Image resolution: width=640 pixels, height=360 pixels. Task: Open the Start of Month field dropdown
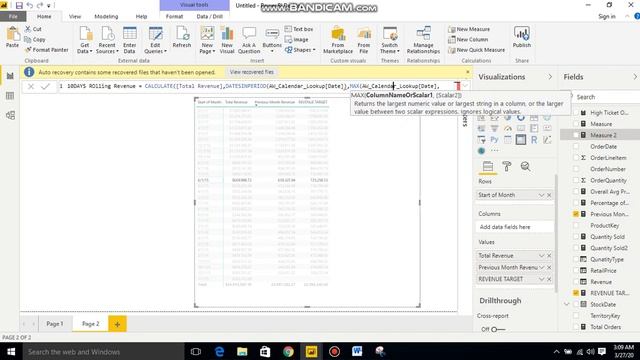[x=542, y=195]
